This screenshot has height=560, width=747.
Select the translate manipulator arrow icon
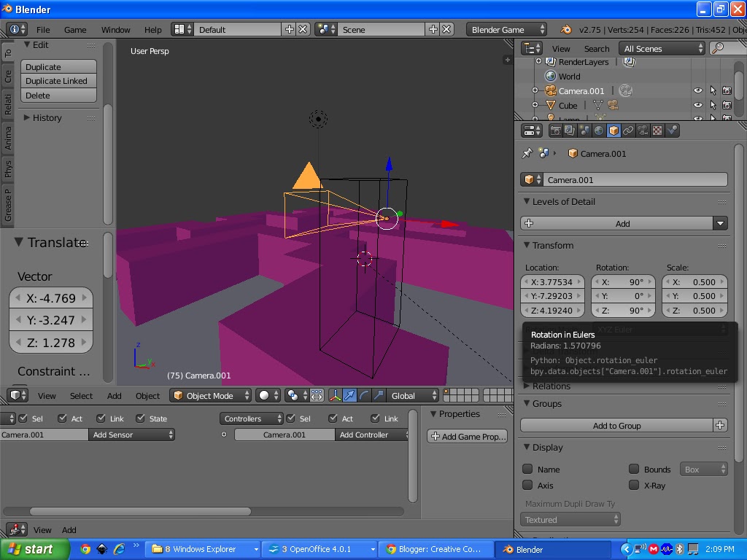pyautogui.click(x=349, y=396)
